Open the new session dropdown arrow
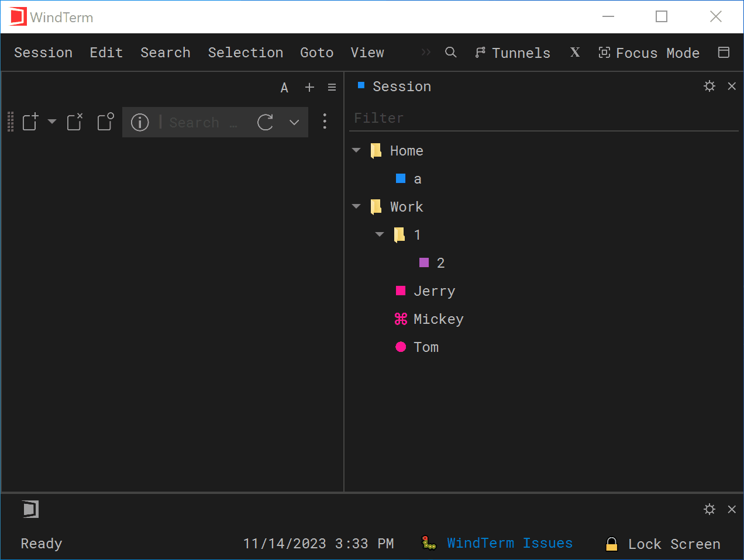Screen dimensions: 744x560 52,122
